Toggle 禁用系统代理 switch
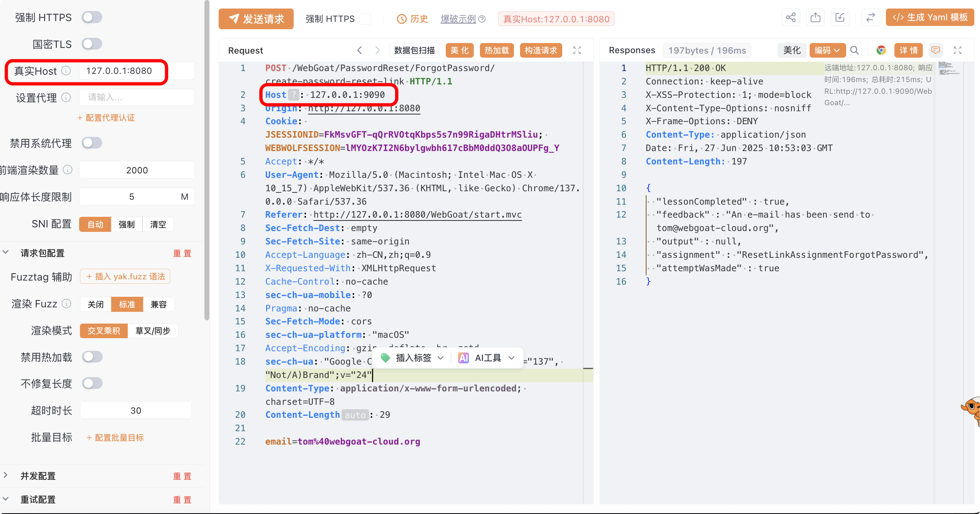980x514 pixels. (92, 143)
